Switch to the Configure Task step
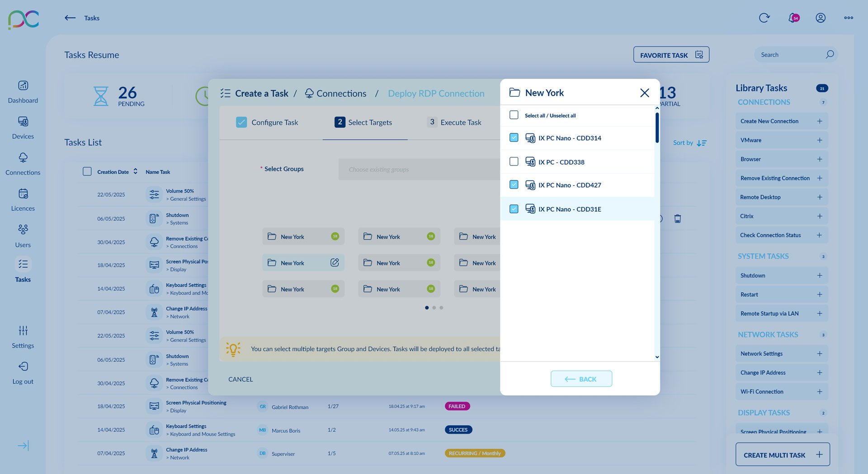Screen dimensions: 868x474 point(267,123)
